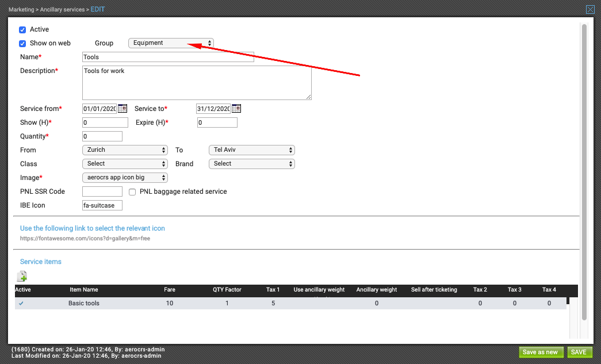Click the PNL SSR Code field
This screenshot has width=601, height=364.
(102, 191)
